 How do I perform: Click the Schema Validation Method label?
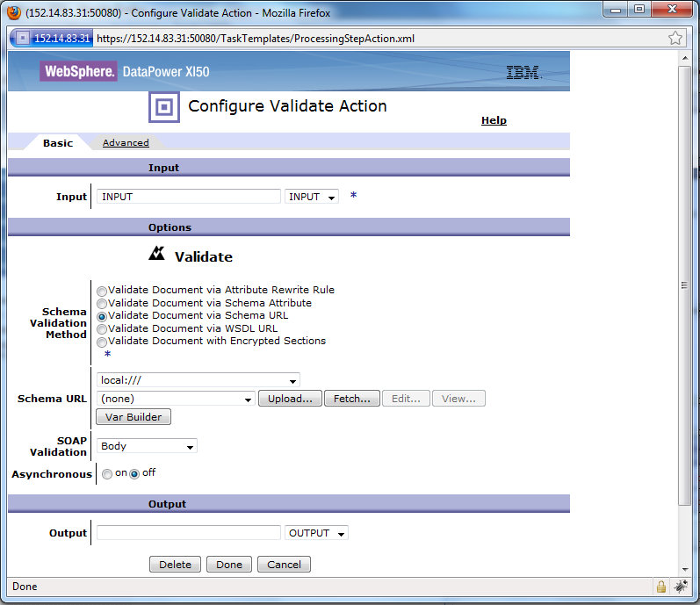coord(58,323)
